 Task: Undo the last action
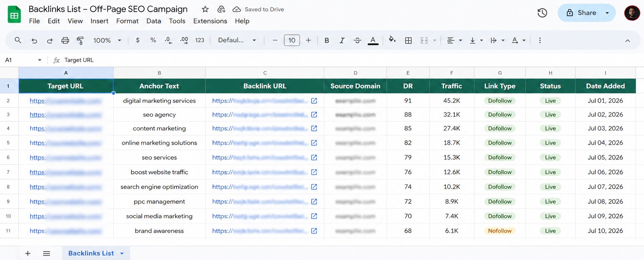[x=34, y=41]
